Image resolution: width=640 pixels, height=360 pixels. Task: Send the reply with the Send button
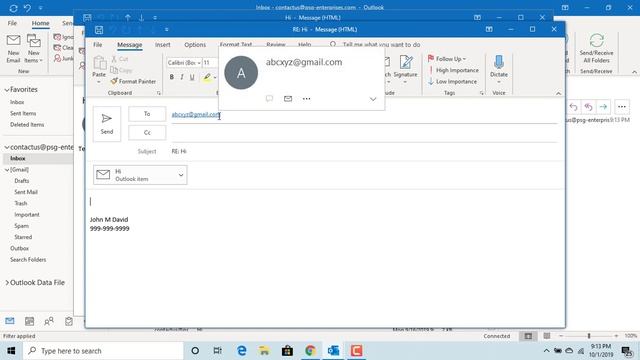pos(107,124)
